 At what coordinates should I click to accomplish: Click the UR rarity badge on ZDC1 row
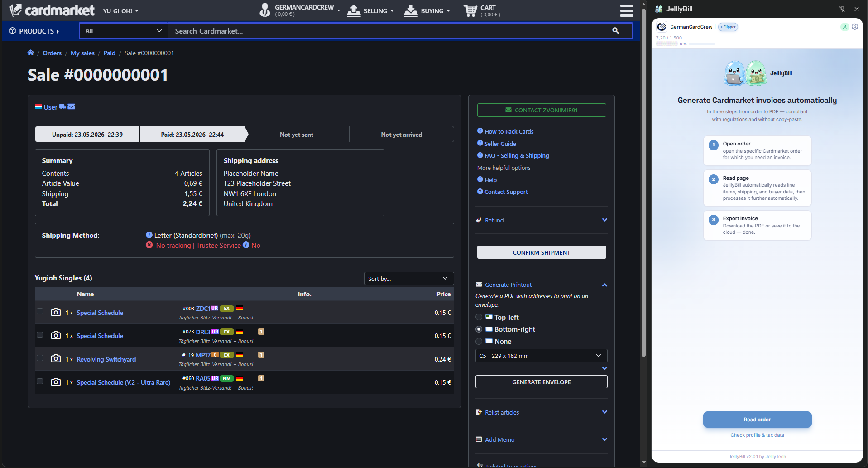click(215, 309)
